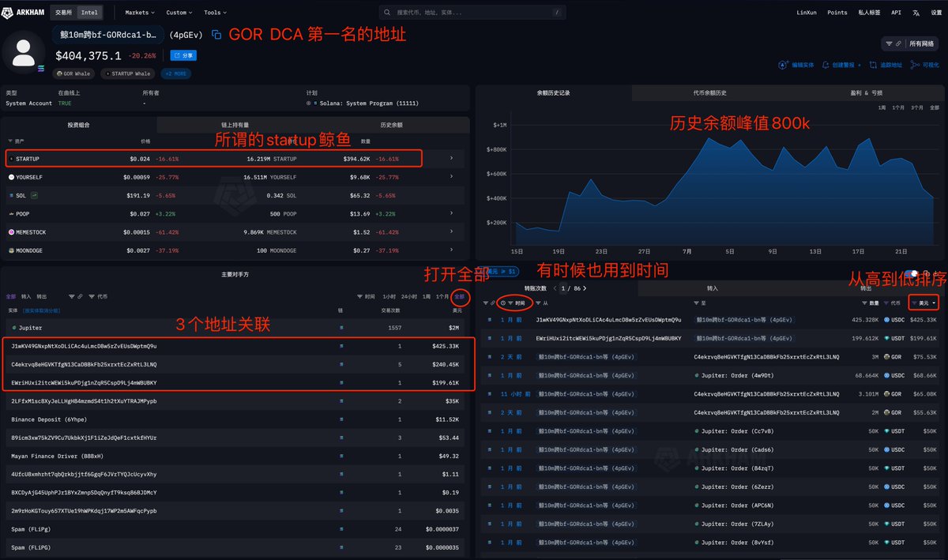Click the Arkham logo in the header
The width and height of the screenshot is (948, 560).
[x=24, y=13]
